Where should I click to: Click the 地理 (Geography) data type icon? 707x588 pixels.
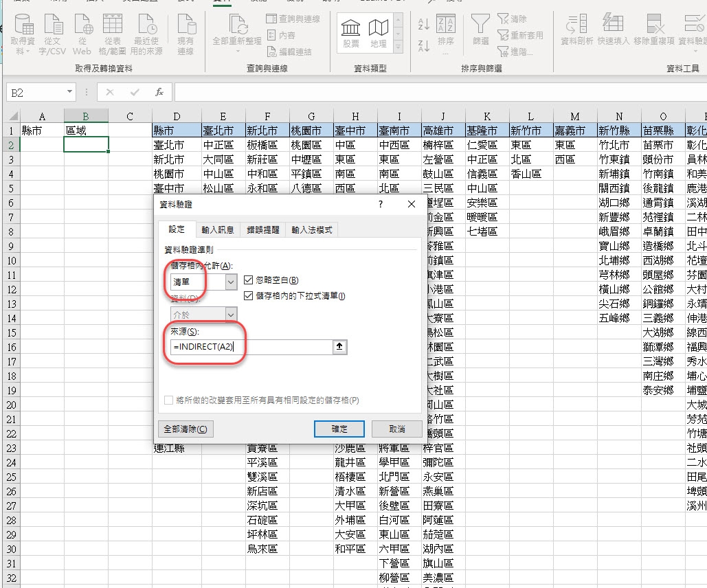pos(379,32)
